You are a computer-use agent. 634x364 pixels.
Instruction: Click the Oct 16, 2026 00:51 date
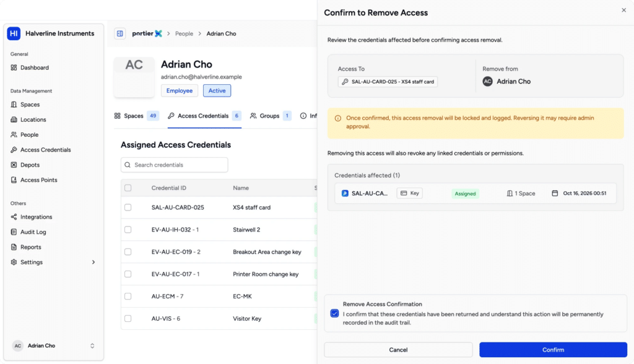pos(584,193)
